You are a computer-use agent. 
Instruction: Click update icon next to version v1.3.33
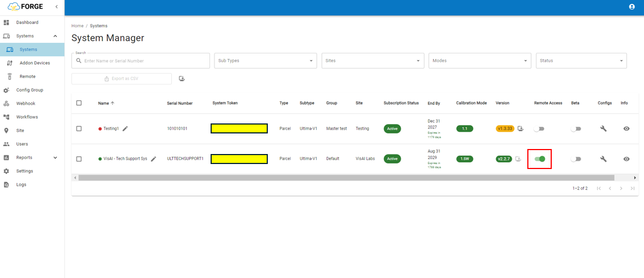[x=520, y=128]
